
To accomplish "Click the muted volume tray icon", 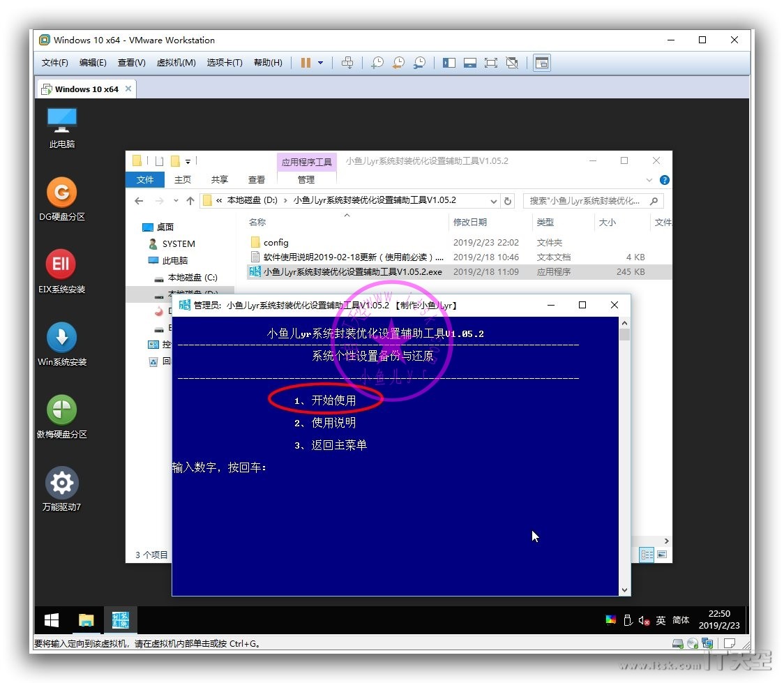I will pos(644,620).
